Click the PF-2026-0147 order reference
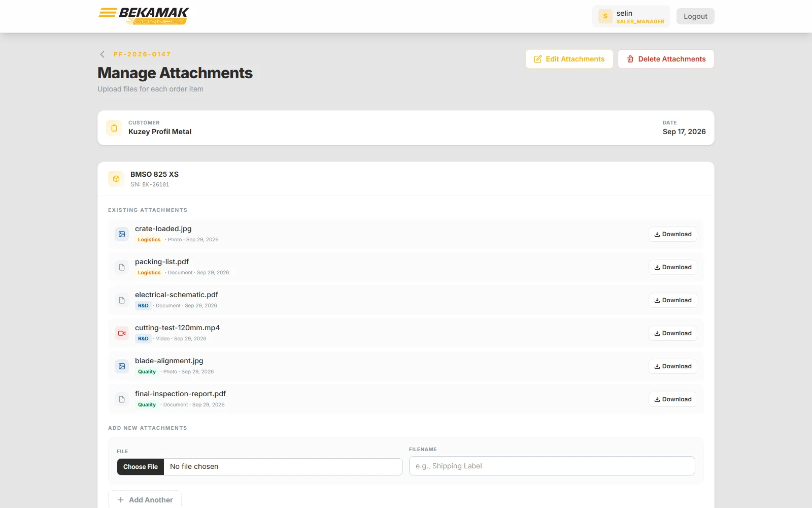This screenshot has height=508, width=812. 142,54
